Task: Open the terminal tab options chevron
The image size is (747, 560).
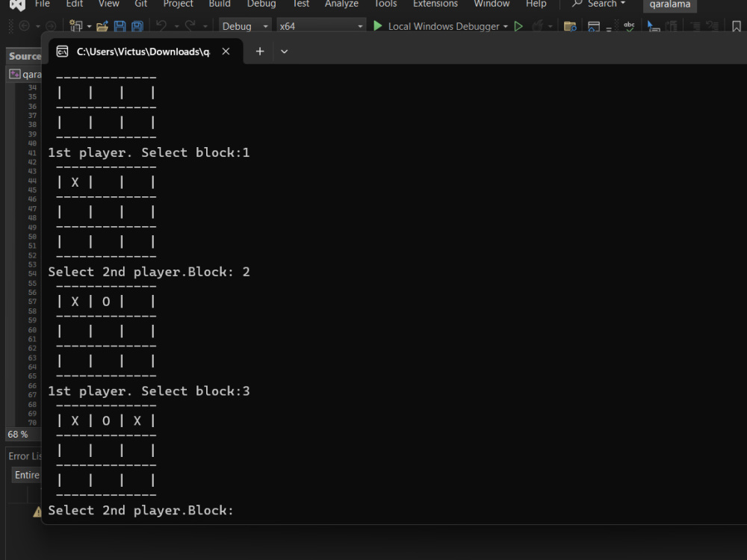Action: click(284, 52)
